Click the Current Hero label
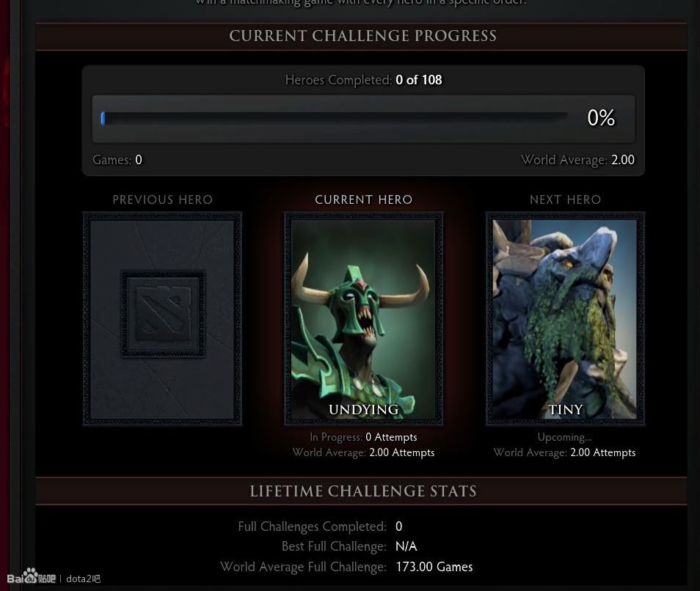 pyautogui.click(x=363, y=199)
